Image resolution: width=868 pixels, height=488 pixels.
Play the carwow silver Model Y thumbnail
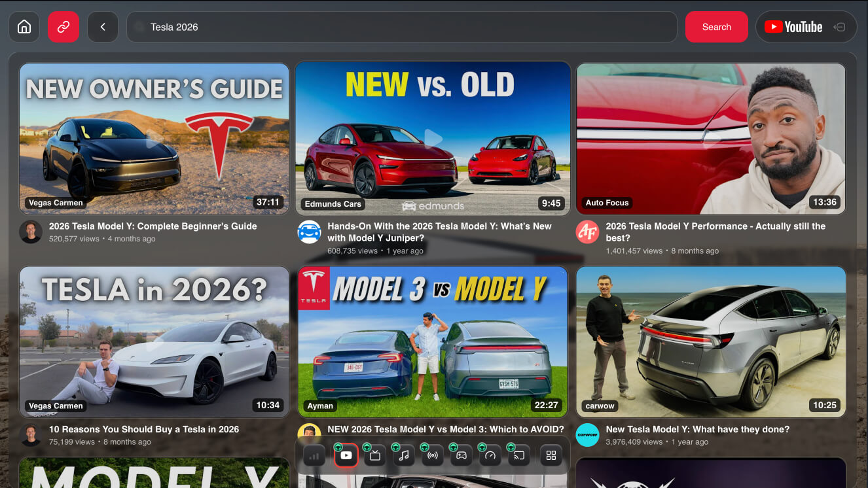711,342
